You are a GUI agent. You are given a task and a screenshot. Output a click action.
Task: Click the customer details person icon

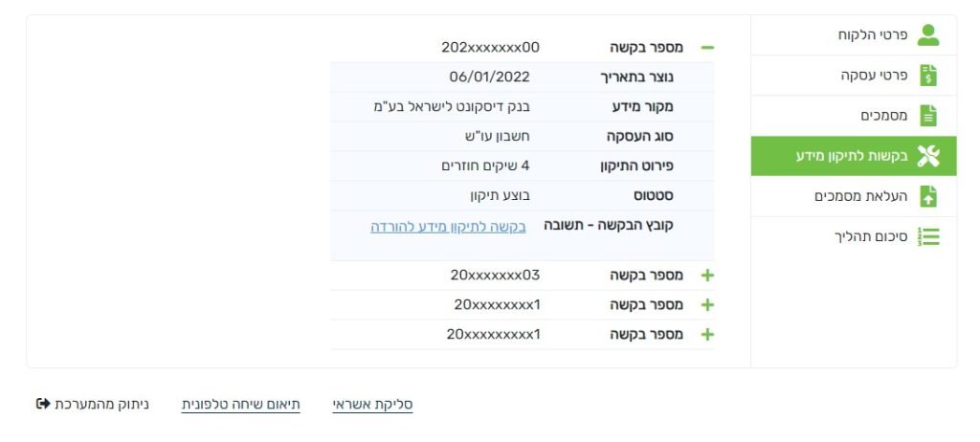[927, 35]
